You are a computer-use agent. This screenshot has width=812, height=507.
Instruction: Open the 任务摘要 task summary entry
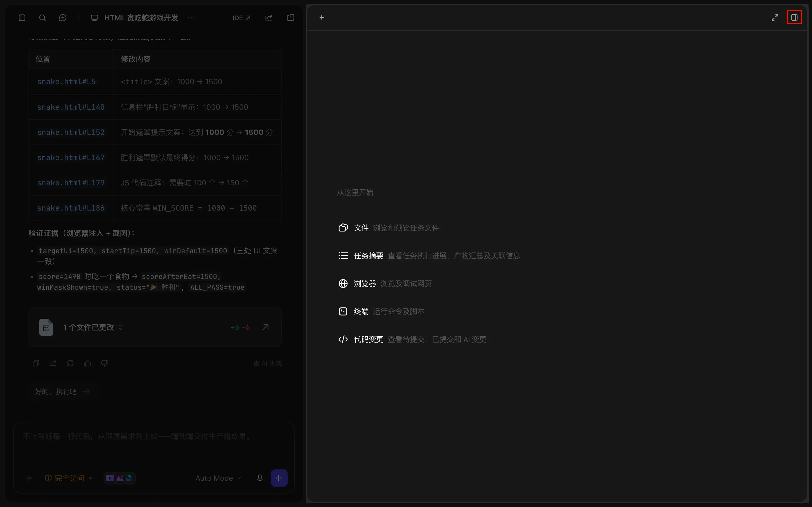429,255
